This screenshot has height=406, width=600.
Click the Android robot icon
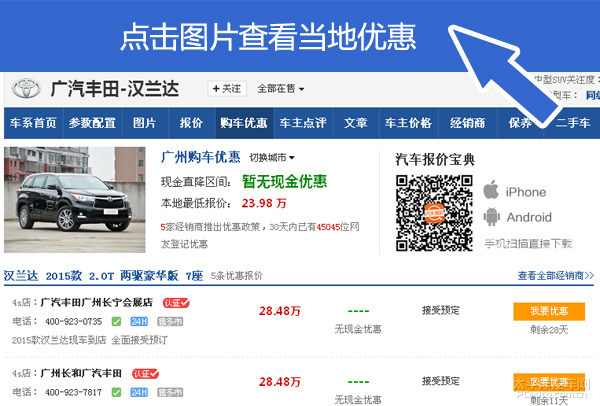pos(491,217)
